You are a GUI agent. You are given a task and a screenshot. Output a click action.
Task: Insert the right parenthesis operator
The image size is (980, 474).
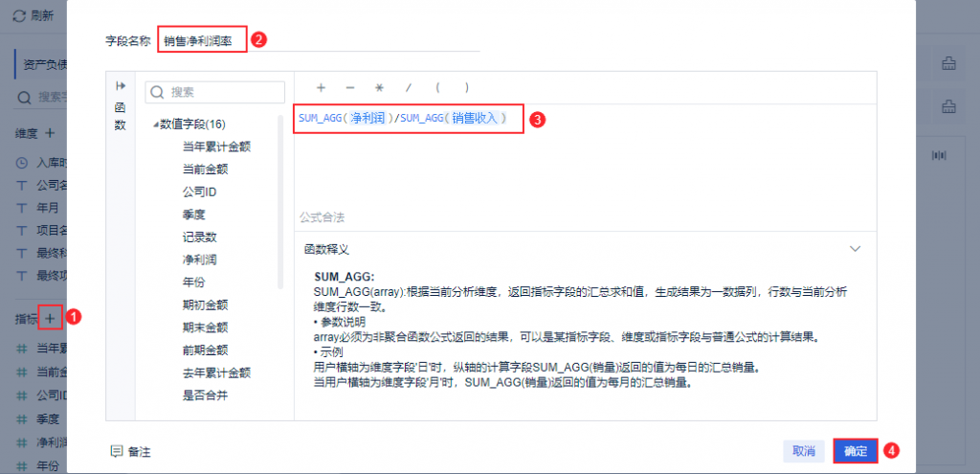coord(466,87)
